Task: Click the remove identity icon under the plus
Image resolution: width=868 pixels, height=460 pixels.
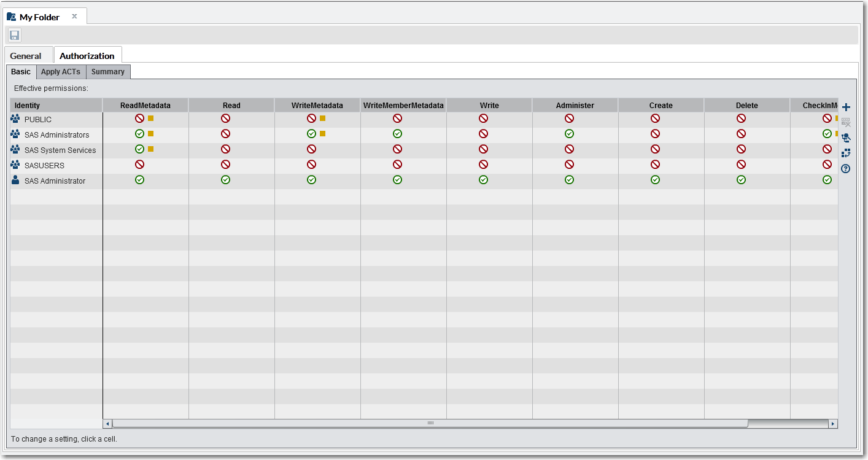Action: 846,122
